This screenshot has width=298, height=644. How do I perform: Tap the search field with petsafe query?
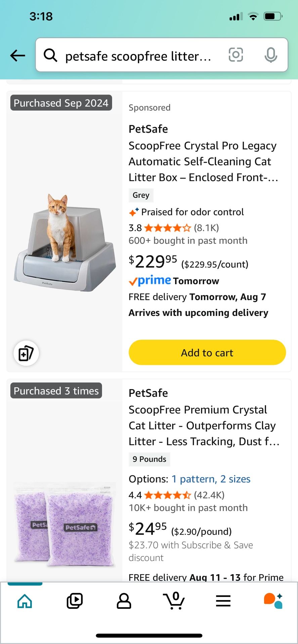[x=138, y=56]
